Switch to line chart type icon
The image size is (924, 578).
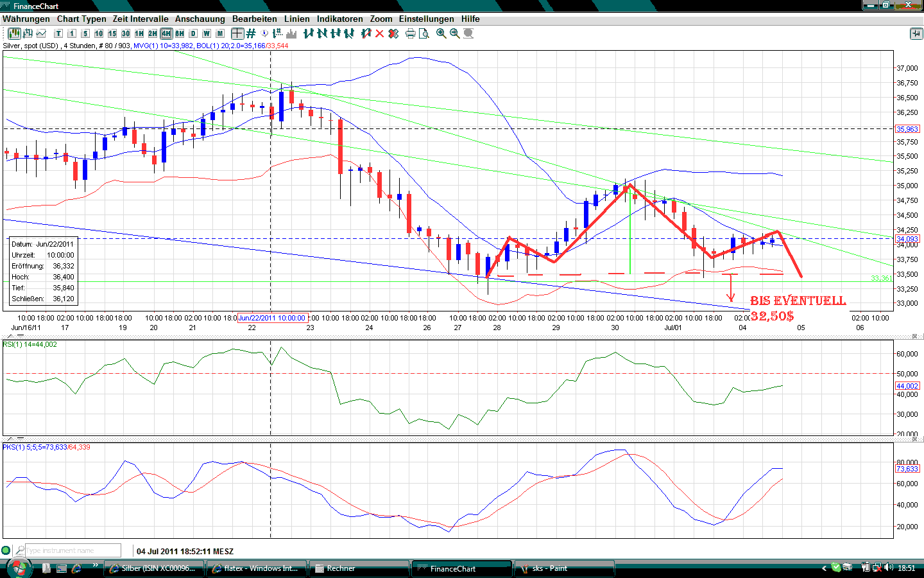[x=41, y=33]
